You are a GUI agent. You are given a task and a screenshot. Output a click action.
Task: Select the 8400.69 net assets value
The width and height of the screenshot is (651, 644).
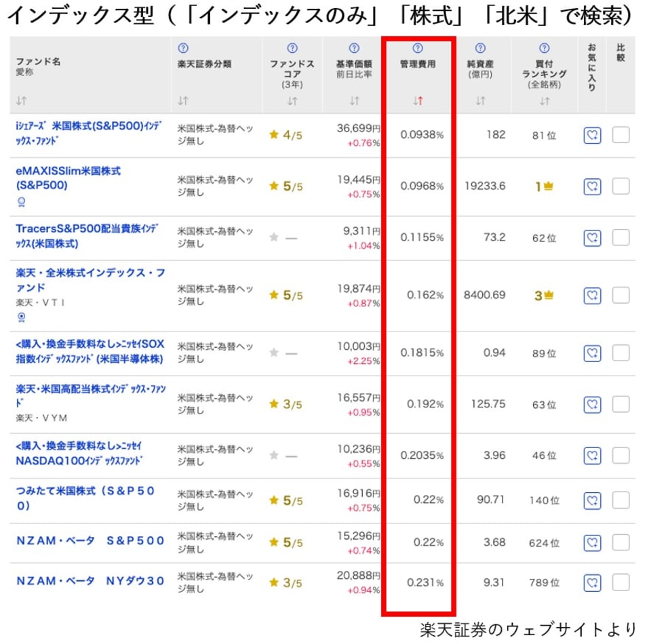(x=484, y=295)
